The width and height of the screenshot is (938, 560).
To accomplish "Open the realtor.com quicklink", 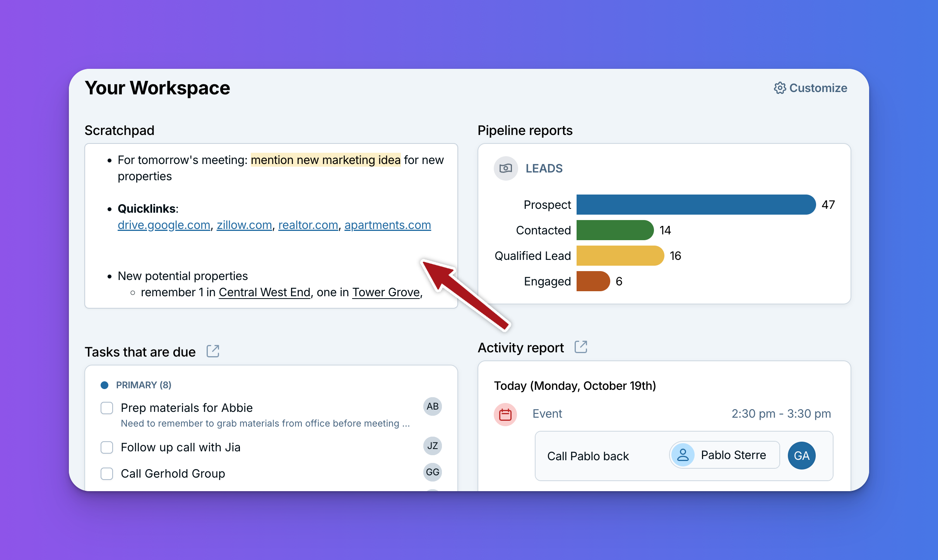I will coord(308,225).
